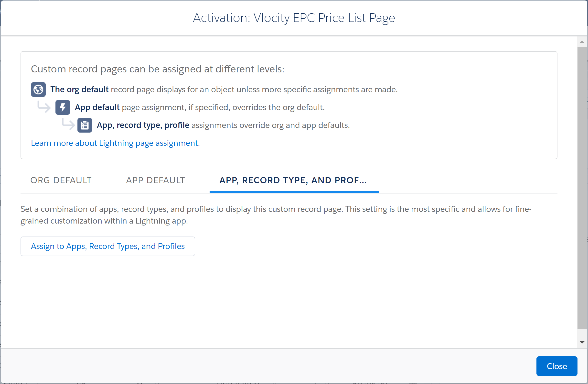This screenshot has height=384, width=588.
Task: Click 'App, record type, profile' bold text
Action: (143, 125)
